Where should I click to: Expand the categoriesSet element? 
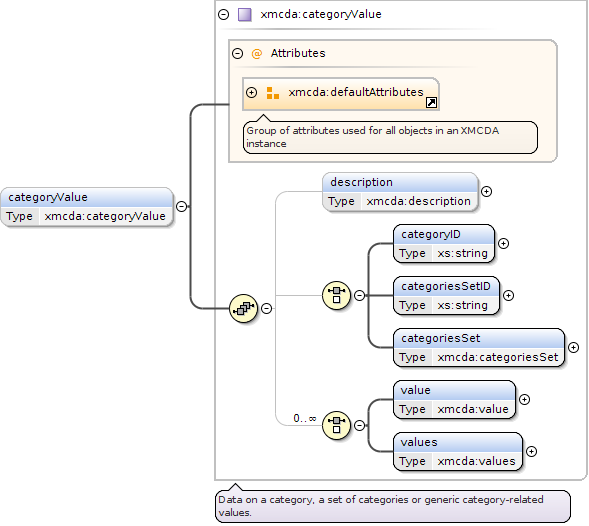click(573, 348)
